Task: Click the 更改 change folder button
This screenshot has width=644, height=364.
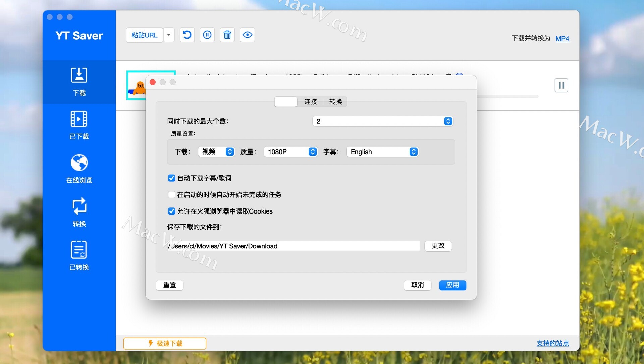Action: coord(438,246)
